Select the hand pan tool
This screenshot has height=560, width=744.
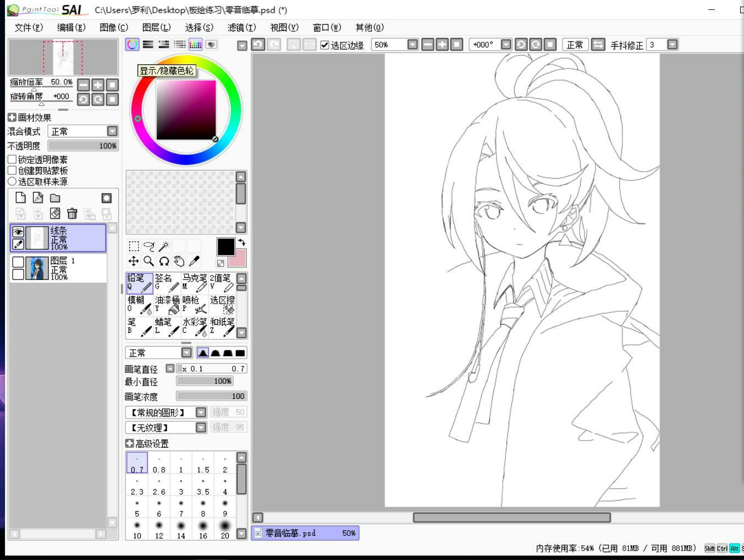[179, 261]
